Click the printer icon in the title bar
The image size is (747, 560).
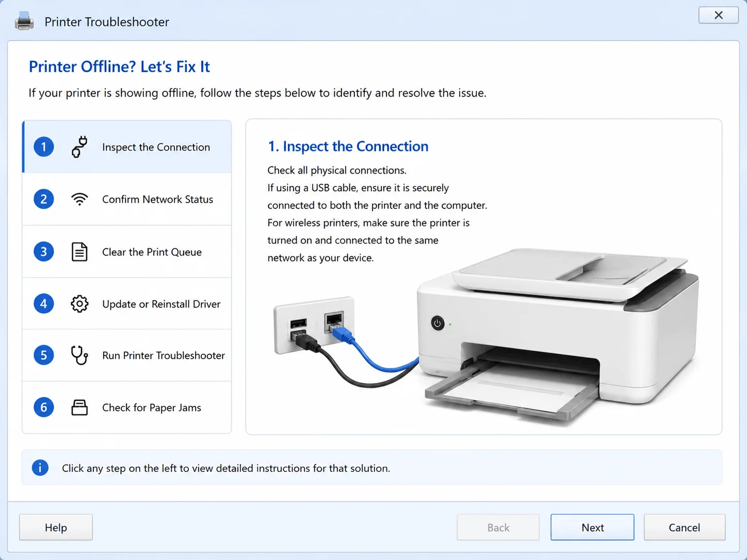[x=24, y=22]
